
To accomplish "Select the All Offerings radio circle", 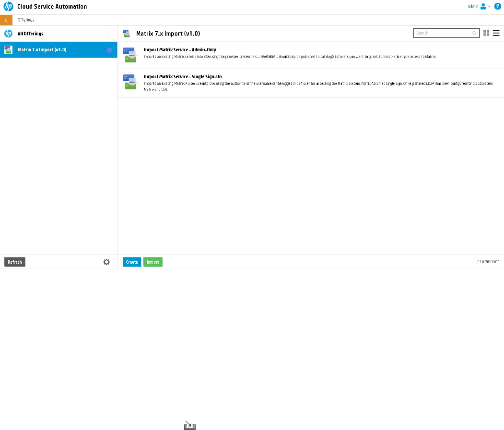I will pos(109,34).
